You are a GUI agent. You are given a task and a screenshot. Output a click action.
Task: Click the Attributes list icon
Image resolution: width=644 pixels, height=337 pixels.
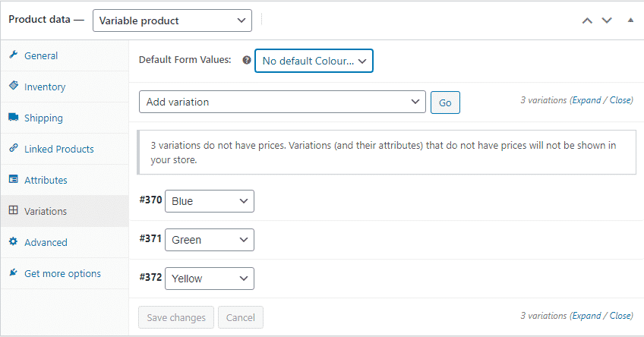[x=14, y=179]
